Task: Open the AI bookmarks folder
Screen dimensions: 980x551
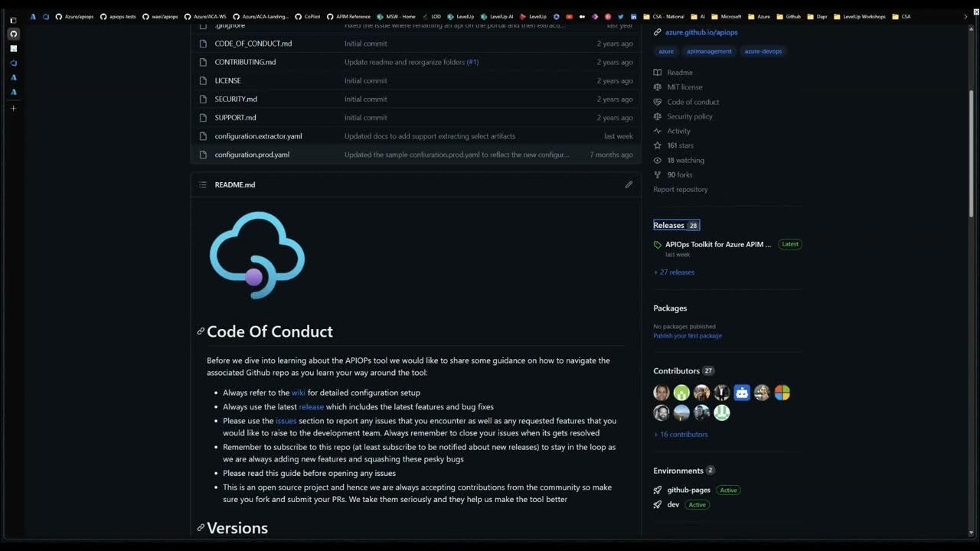Action: (697, 16)
